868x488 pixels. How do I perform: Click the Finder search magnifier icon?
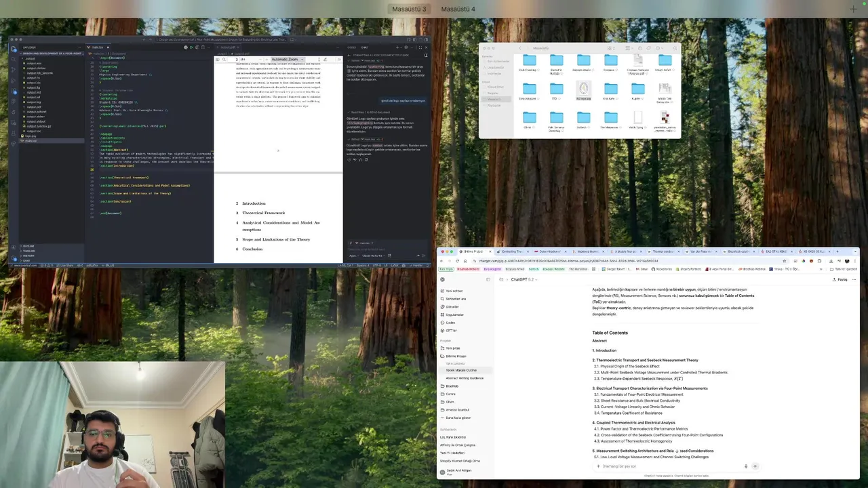click(x=675, y=48)
